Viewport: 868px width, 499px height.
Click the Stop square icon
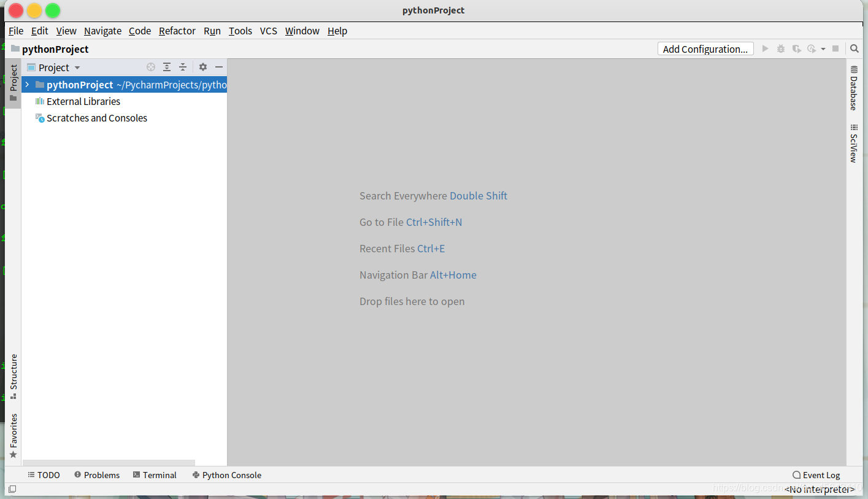click(835, 48)
